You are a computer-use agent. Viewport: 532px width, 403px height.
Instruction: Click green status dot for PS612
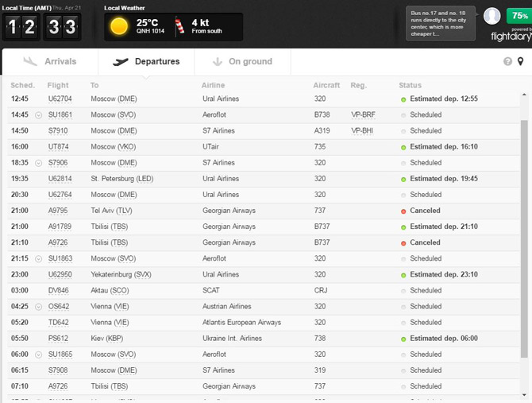coord(403,339)
